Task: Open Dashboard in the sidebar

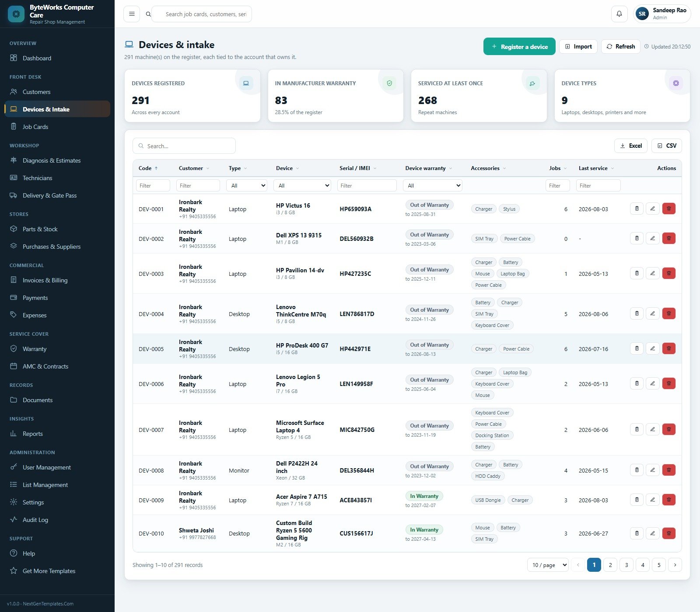Action: 57,58
